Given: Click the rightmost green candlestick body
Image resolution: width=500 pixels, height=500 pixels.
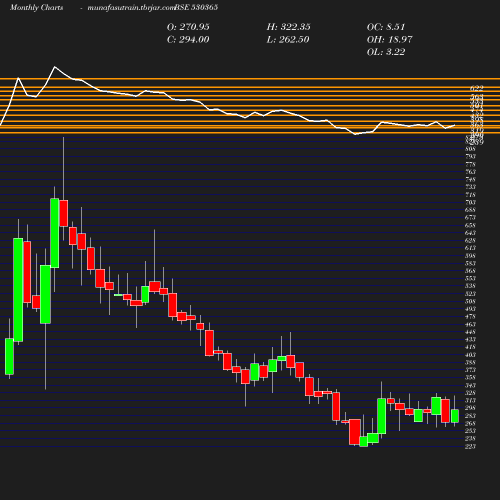Looking at the screenshot, I should tap(455, 416).
